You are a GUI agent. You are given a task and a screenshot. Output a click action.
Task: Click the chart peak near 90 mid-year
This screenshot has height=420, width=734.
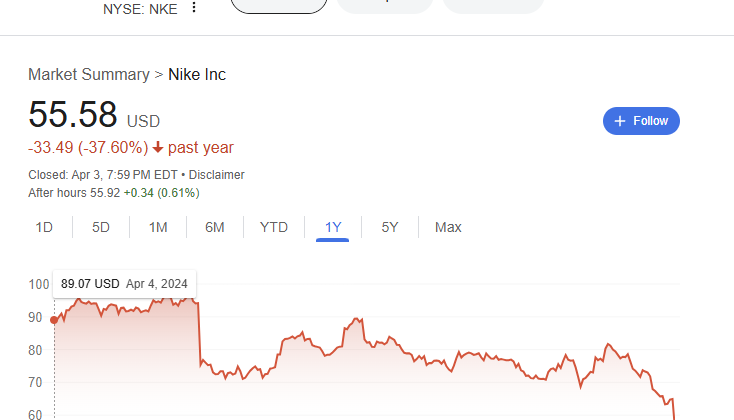point(358,319)
